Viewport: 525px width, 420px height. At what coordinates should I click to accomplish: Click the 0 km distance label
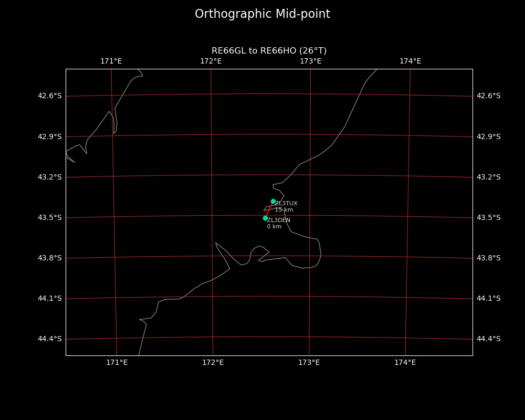coord(274,227)
